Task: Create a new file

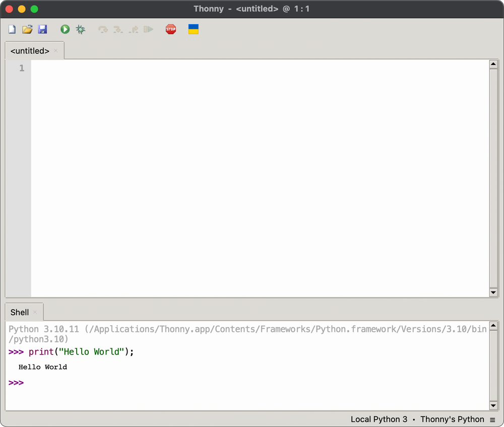Action: coord(11,29)
